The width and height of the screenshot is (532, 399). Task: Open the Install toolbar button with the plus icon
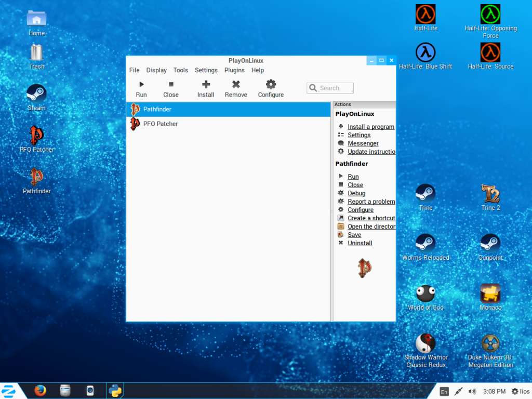point(206,89)
